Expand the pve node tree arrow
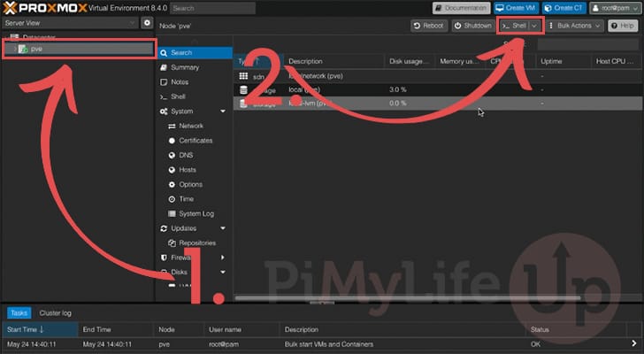Image resolution: width=644 pixels, height=354 pixels. coord(15,49)
